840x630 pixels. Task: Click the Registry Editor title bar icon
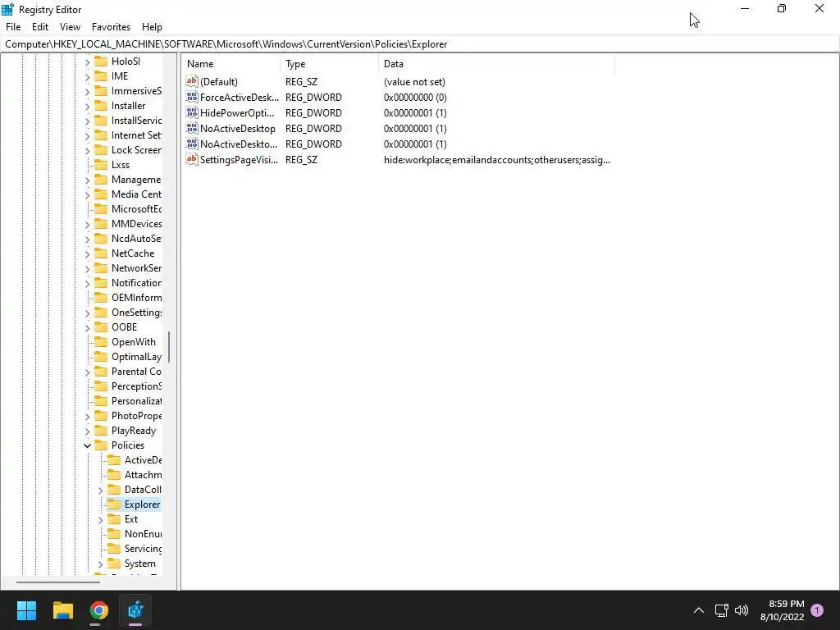coord(8,10)
